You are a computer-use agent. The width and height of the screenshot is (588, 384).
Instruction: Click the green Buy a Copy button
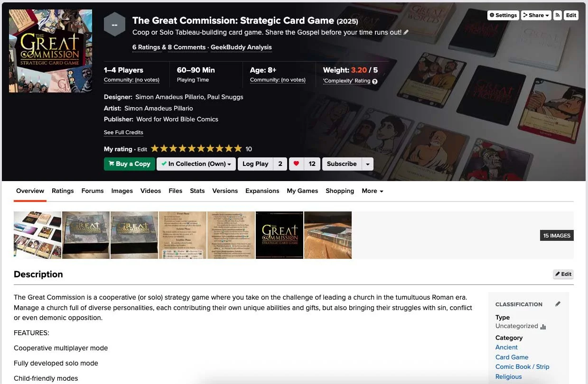click(x=130, y=164)
